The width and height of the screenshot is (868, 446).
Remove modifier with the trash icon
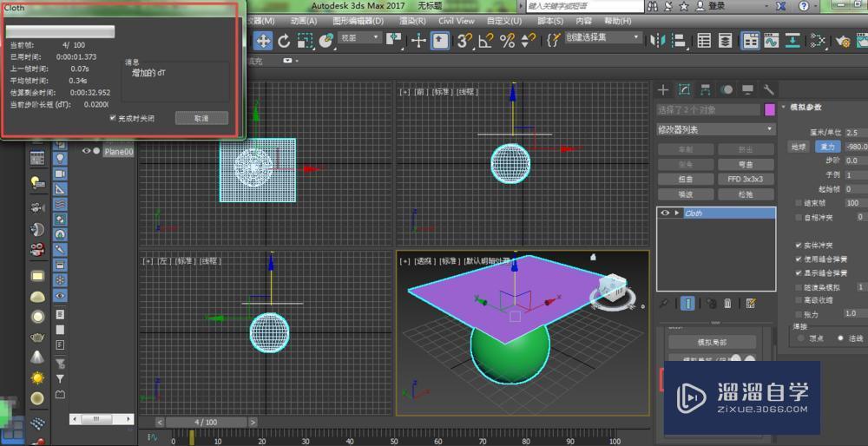click(x=727, y=303)
